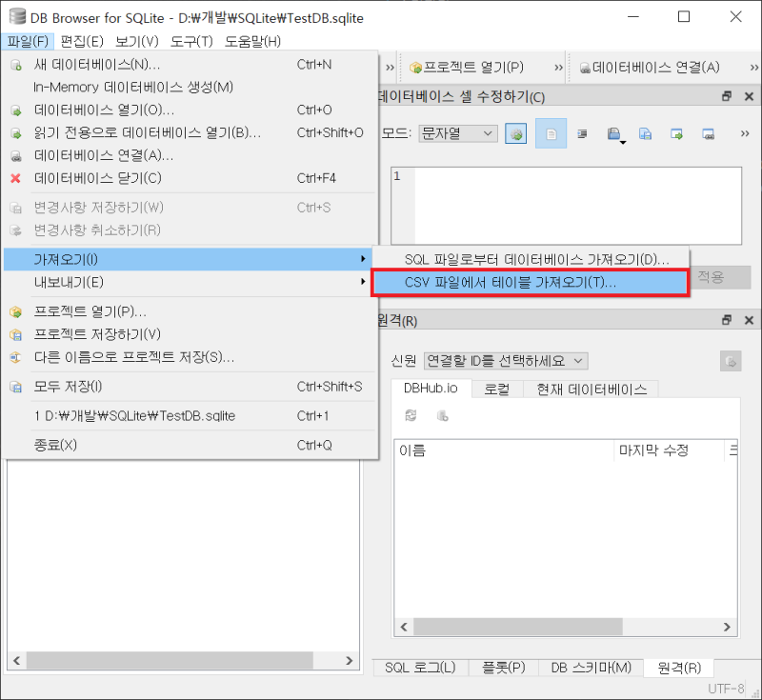Click 프로젝트 열기(P) toolbar button
Screen dimensions: 762x700
(467, 67)
